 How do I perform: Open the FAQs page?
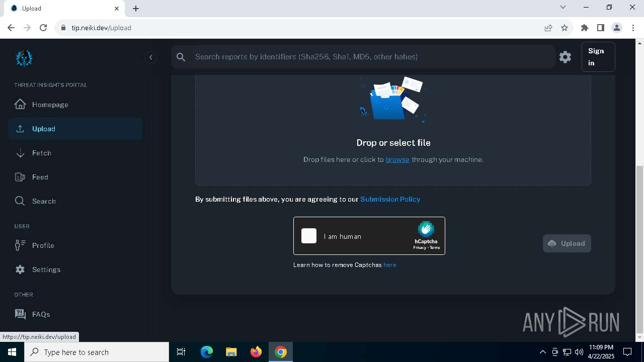[75, 314]
